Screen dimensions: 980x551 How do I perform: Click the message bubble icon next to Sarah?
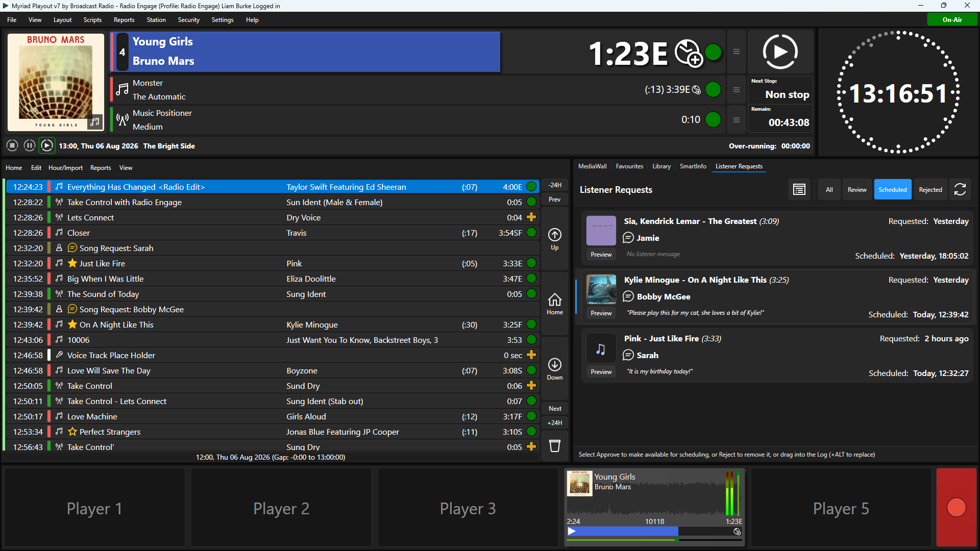[x=628, y=355]
